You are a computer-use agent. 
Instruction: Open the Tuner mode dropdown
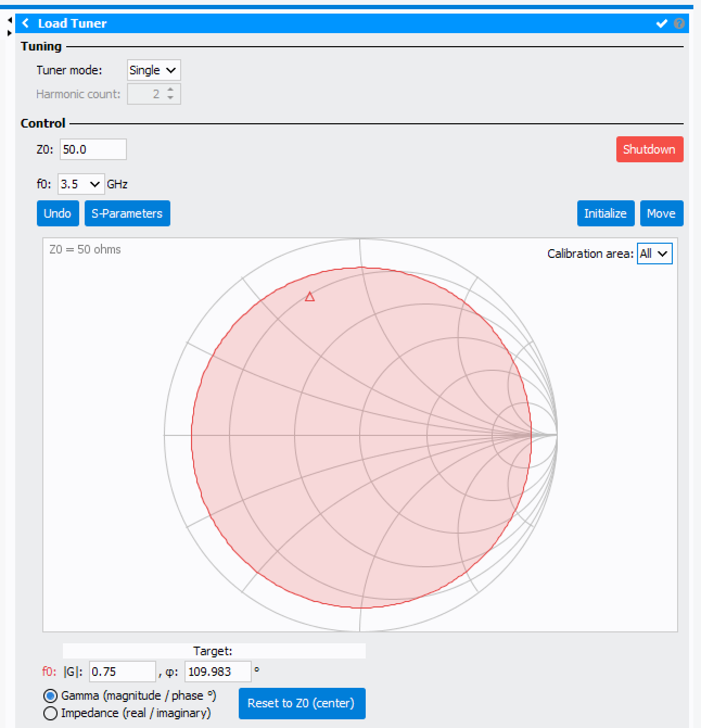click(154, 70)
